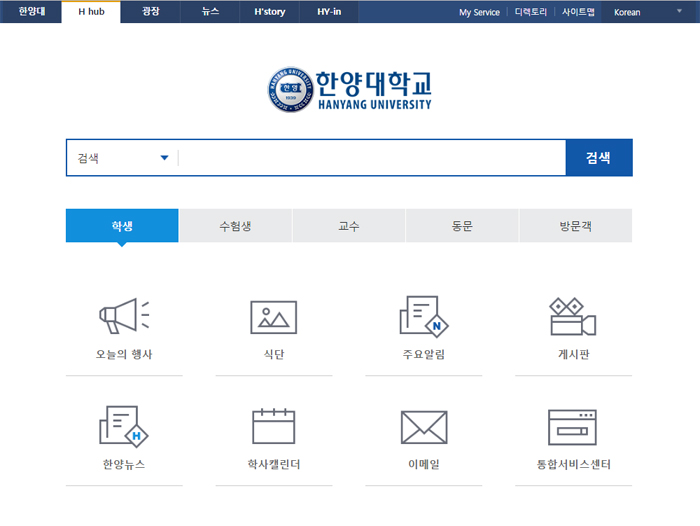700x526 pixels.
Task: Select the H hub top tab
Action: (x=91, y=12)
